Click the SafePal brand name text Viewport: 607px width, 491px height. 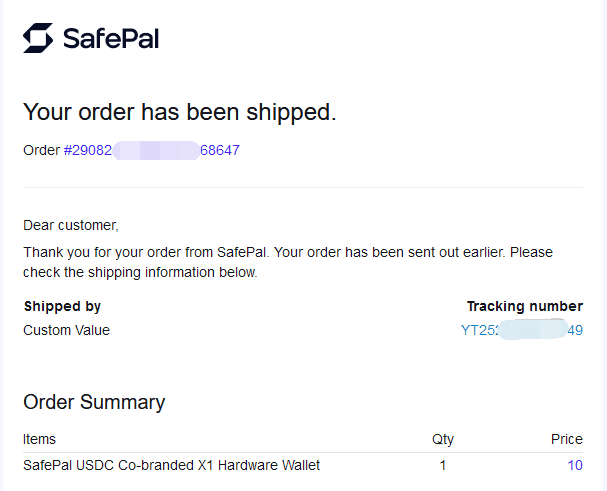pyautogui.click(x=111, y=39)
